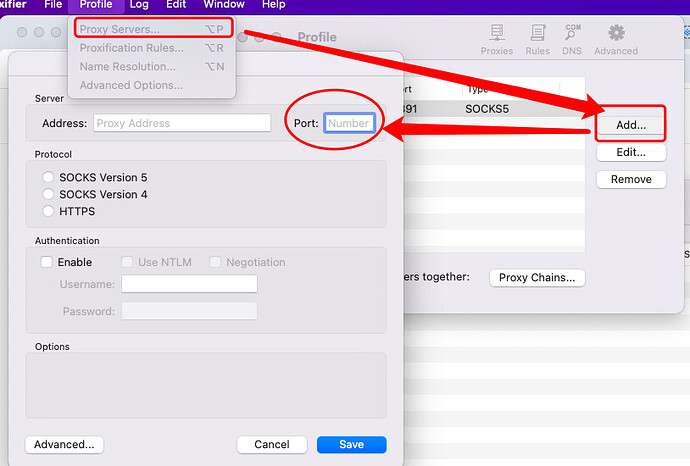The height and width of the screenshot is (466, 690).
Task: Click the Edit... button
Action: click(631, 152)
